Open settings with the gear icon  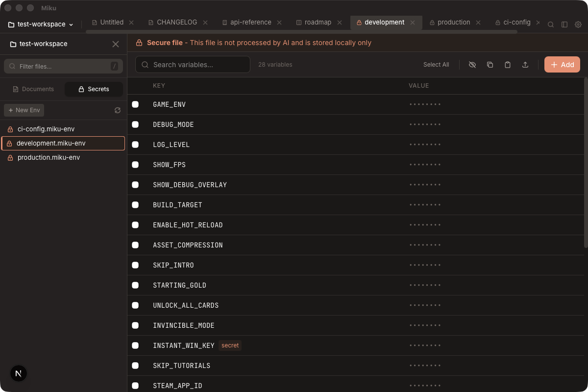click(578, 24)
